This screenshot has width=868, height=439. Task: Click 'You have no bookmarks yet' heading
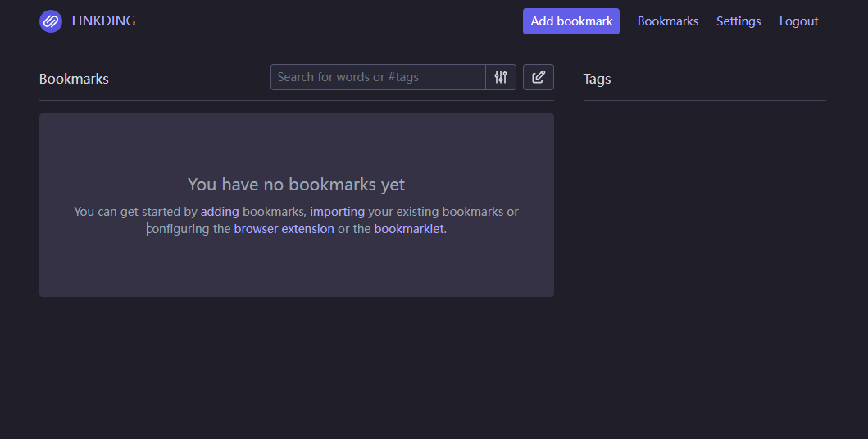296,184
